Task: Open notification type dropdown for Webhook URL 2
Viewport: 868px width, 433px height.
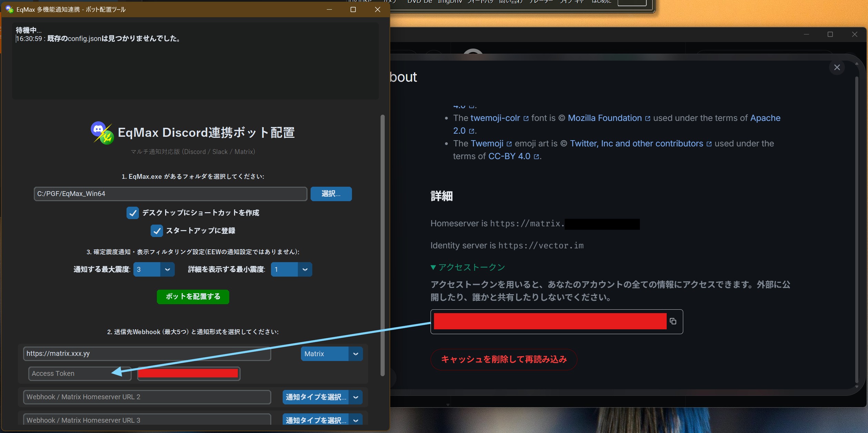Action: (x=355, y=397)
